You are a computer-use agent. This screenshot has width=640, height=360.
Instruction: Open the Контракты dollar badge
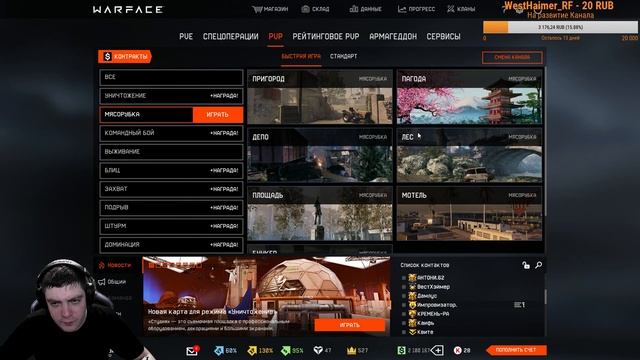click(x=125, y=57)
